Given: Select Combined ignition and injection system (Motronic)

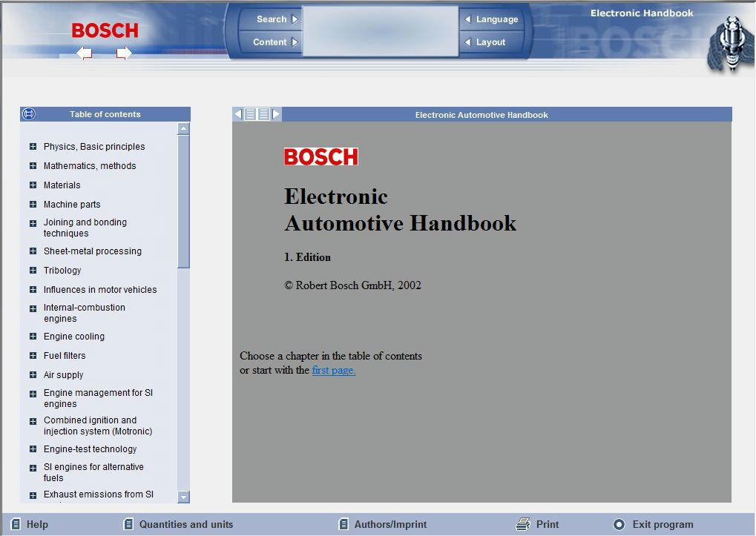Looking at the screenshot, I should (x=98, y=426).
